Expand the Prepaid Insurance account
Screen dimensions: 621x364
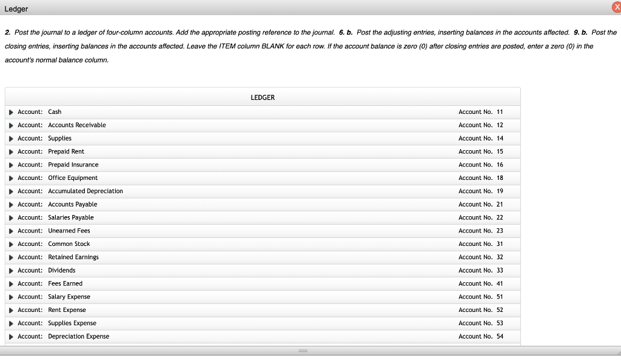[x=11, y=164]
